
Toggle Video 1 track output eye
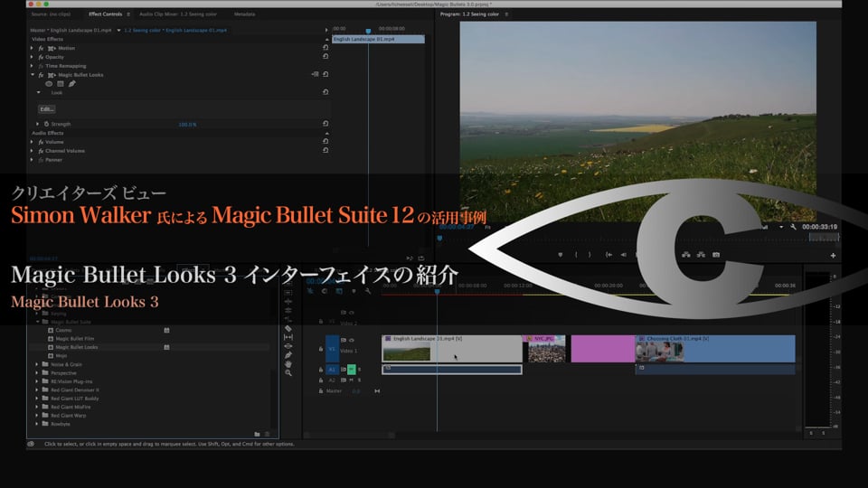[352, 341]
